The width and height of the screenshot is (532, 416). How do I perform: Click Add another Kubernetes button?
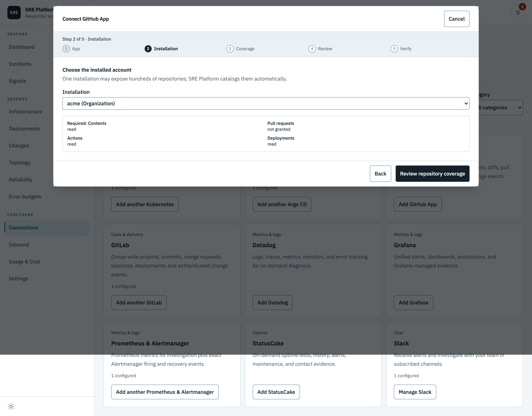[145, 204]
